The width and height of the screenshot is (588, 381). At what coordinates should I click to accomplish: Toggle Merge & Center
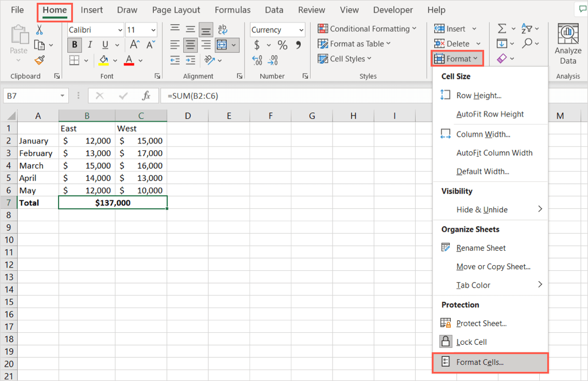click(x=222, y=45)
